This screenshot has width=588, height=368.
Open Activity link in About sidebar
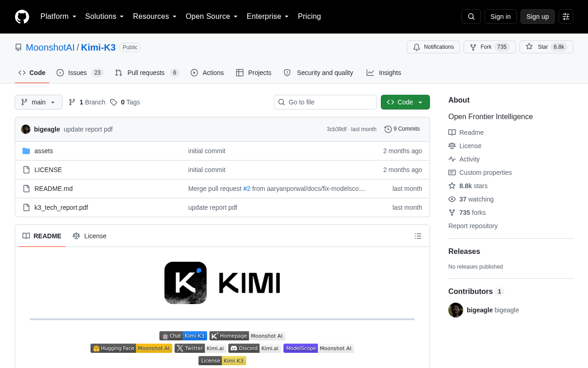tap(464, 159)
